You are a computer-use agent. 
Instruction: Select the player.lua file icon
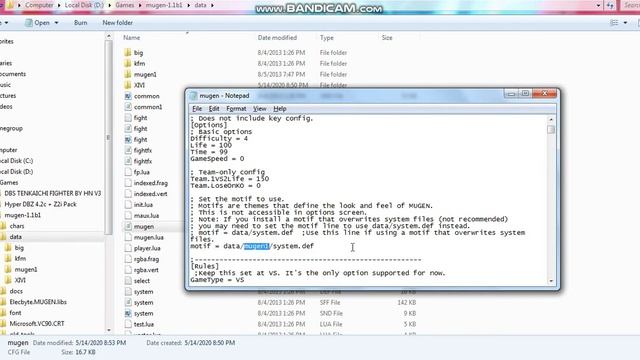click(x=128, y=248)
